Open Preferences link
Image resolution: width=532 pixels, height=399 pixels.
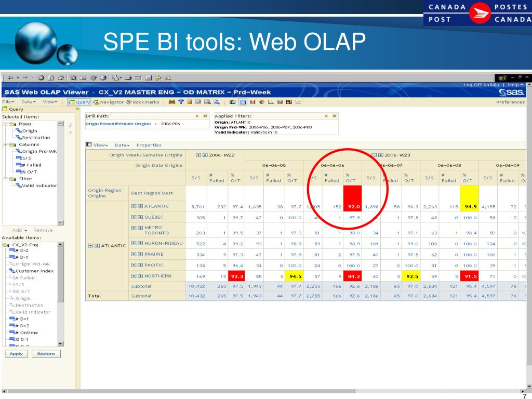(510, 102)
